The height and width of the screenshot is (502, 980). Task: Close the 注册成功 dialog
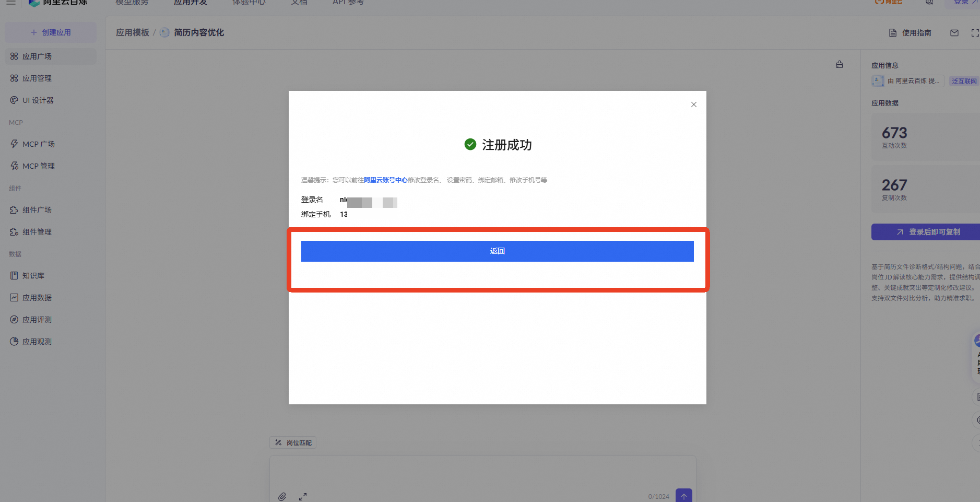(694, 104)
